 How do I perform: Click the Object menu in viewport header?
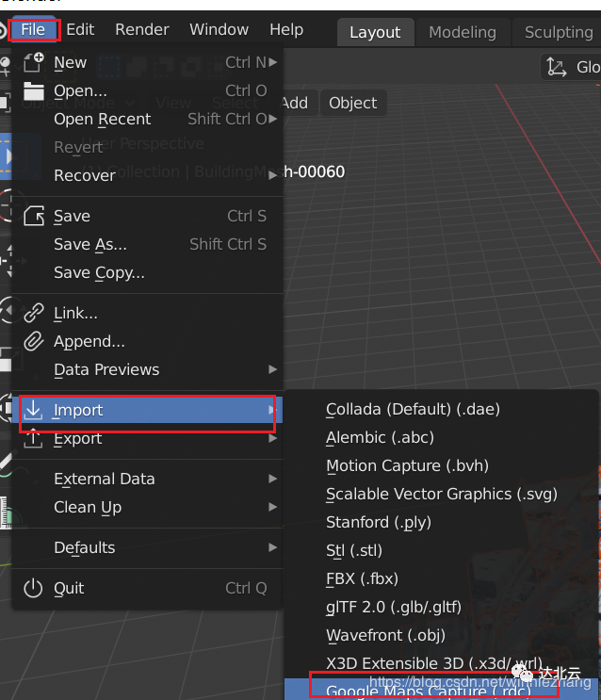[352, 103]
